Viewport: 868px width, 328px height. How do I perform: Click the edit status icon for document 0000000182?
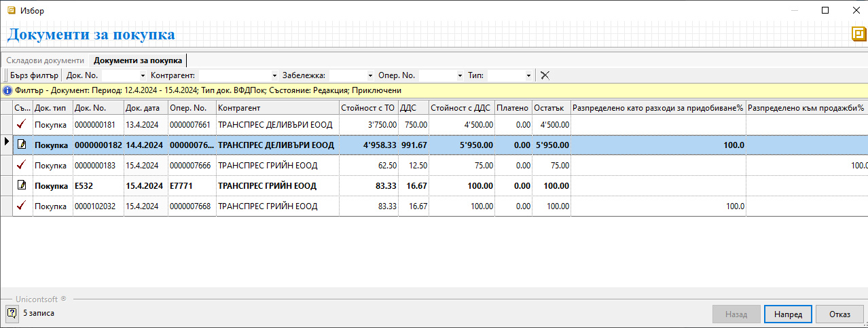click(x=22, y=145)
